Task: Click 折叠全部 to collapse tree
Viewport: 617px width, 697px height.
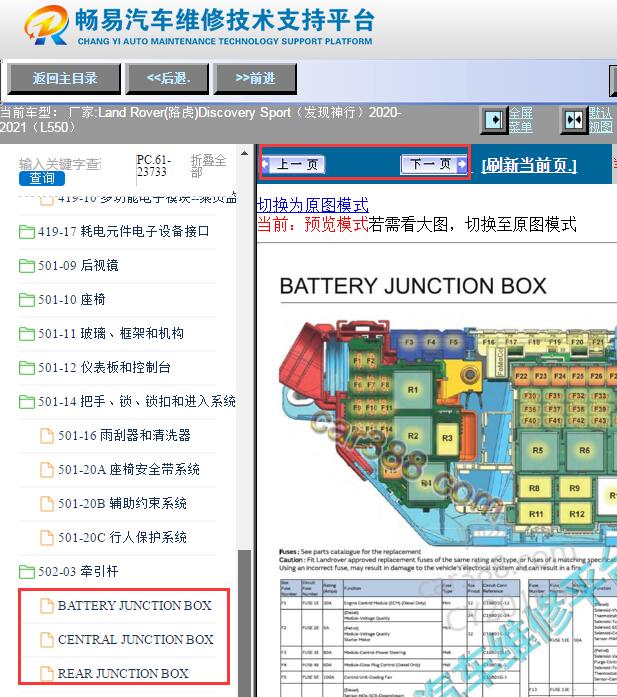Action: (208, 166)
